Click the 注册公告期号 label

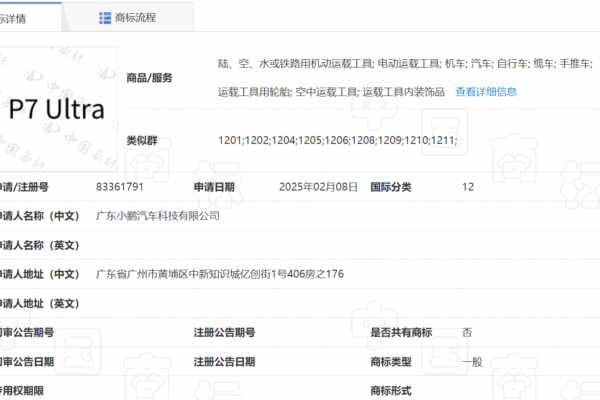[x=225, y=332]
